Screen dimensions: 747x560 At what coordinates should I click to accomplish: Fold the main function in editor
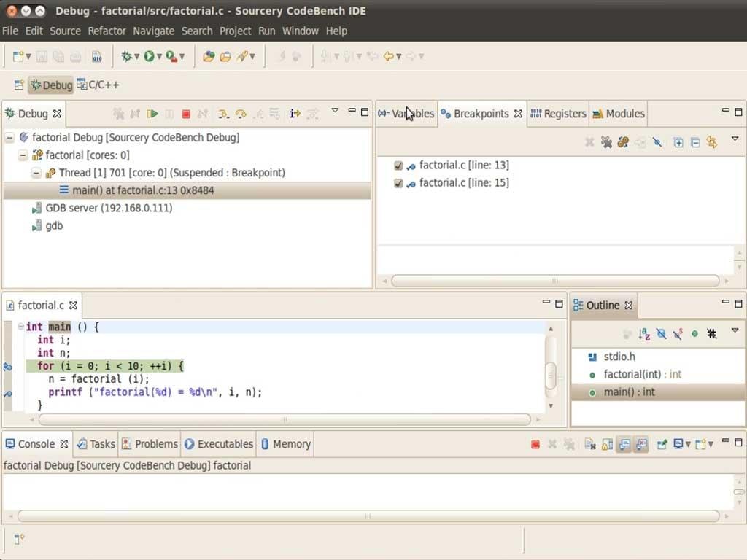click(20, 327)
